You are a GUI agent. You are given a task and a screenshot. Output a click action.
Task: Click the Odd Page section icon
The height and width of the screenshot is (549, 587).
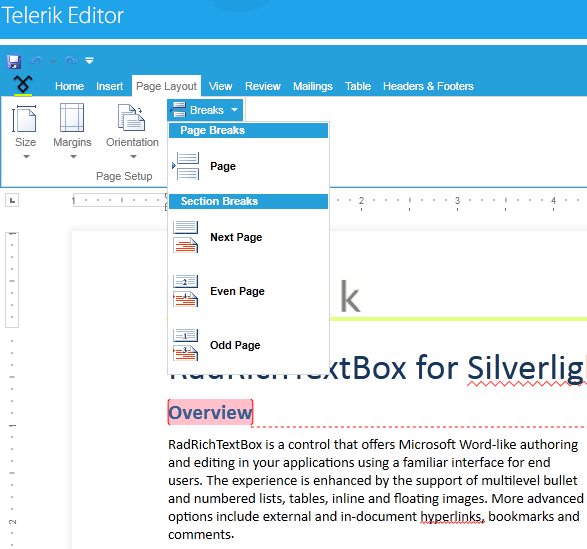click(186, 345)
